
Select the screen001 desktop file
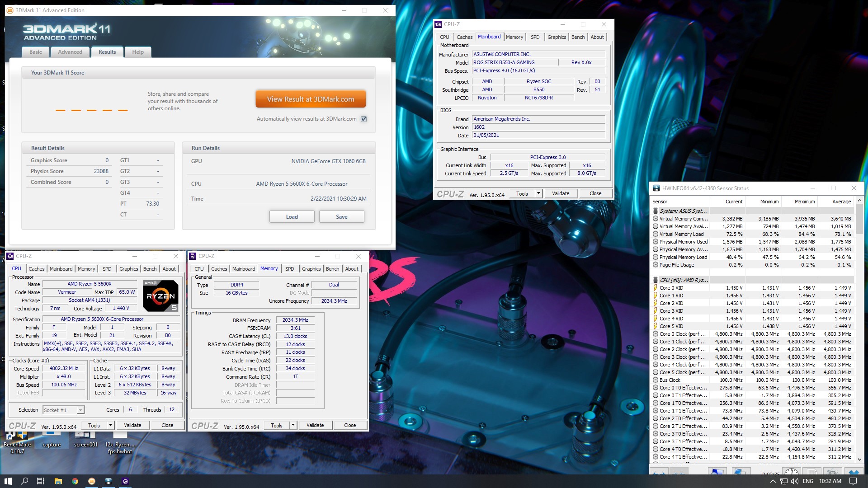[85, 439]
